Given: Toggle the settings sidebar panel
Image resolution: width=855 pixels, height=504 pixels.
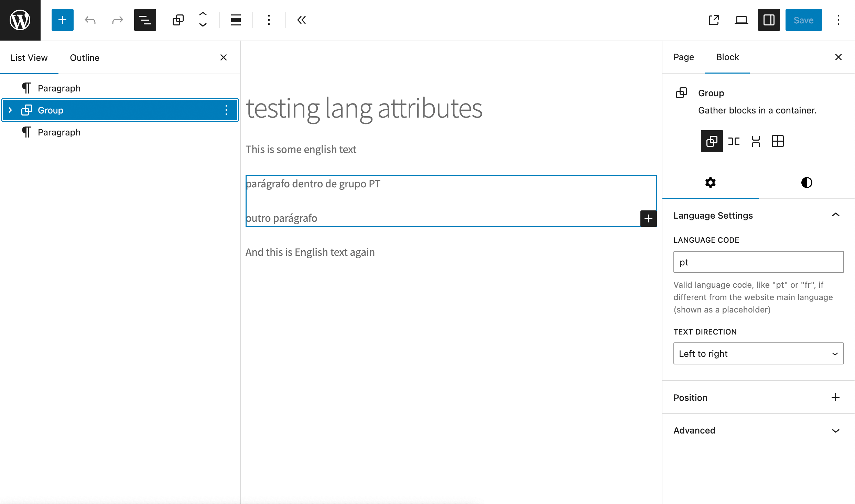Looking at the screenshot, I should (x=769, y=20).
